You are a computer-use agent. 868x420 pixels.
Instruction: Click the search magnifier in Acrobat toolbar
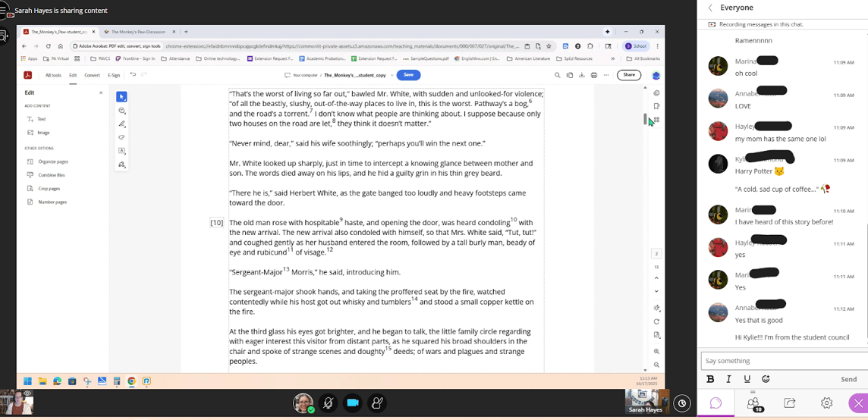pos(557,75)
